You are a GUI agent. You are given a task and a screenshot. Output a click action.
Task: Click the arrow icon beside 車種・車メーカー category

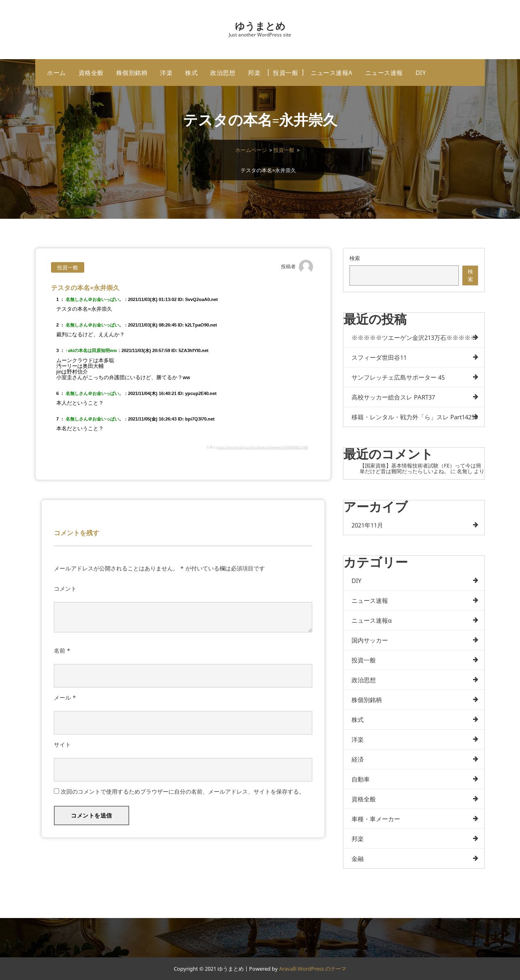[475, 818]
